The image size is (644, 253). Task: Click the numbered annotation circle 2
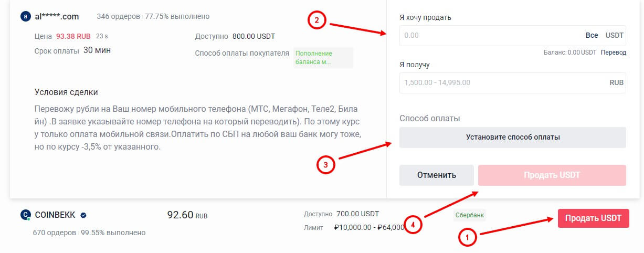[316, 20]
